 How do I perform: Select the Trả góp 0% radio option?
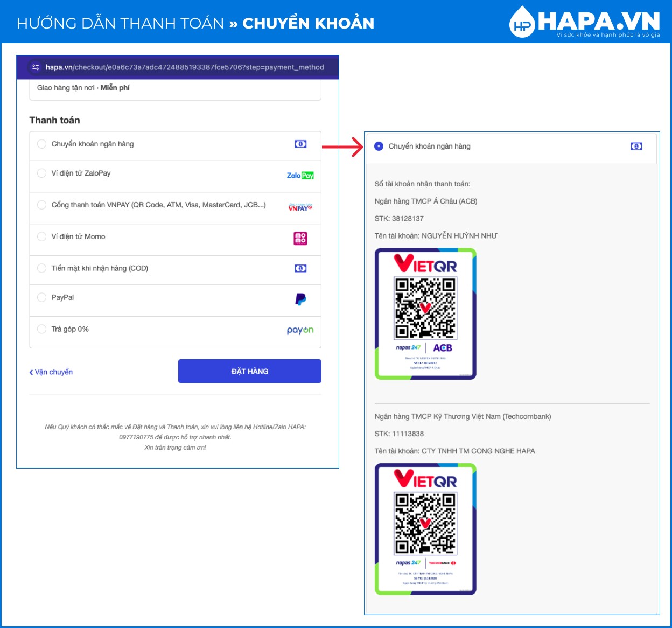coord(41,329)
